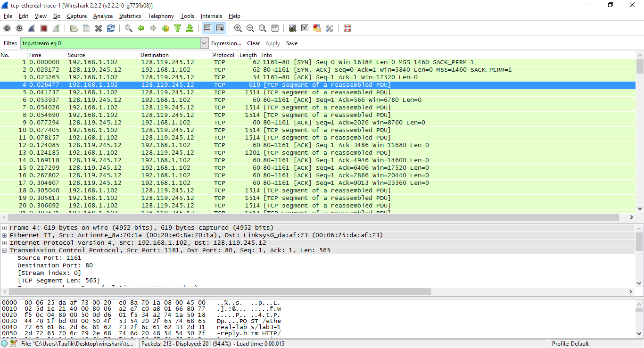
Task: Open the Coloring Rules editor
Action: coord(316,28)
